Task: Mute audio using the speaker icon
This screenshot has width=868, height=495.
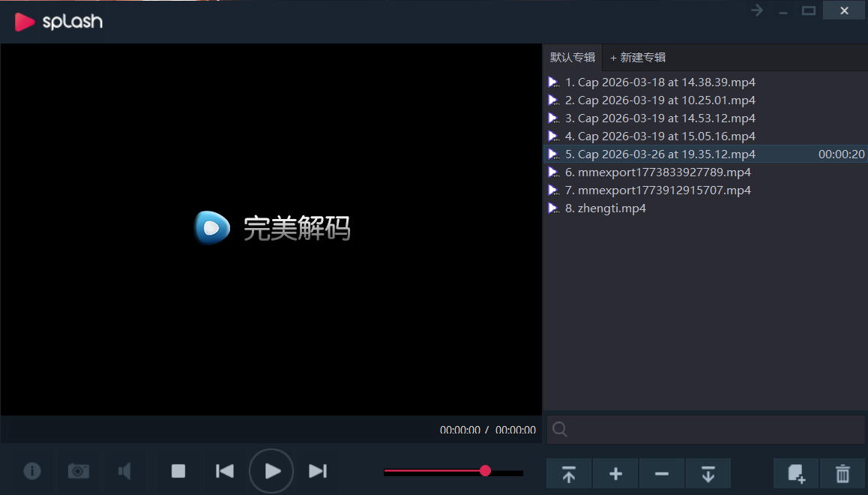Action: click(x=124, y=471)
